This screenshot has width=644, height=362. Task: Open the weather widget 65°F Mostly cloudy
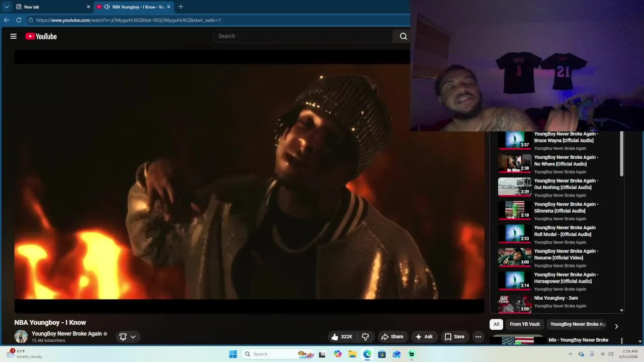click(25, 354)
